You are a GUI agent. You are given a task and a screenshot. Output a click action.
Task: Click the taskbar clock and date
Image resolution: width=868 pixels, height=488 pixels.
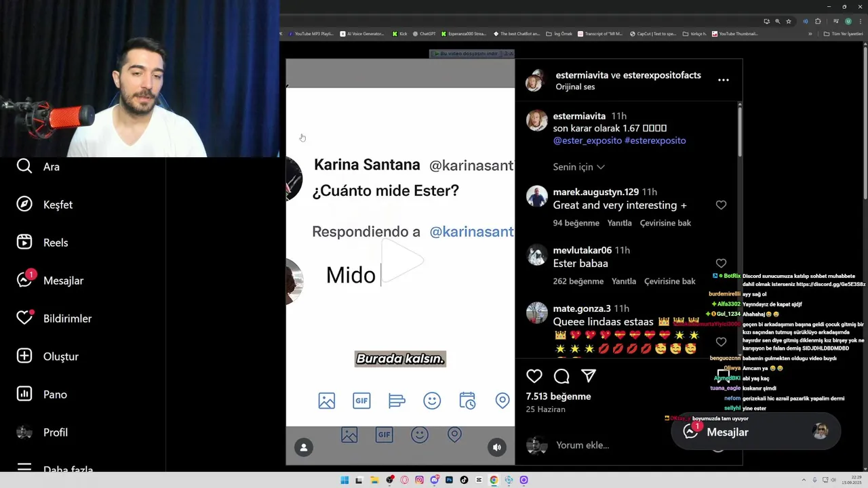point(851,480)
